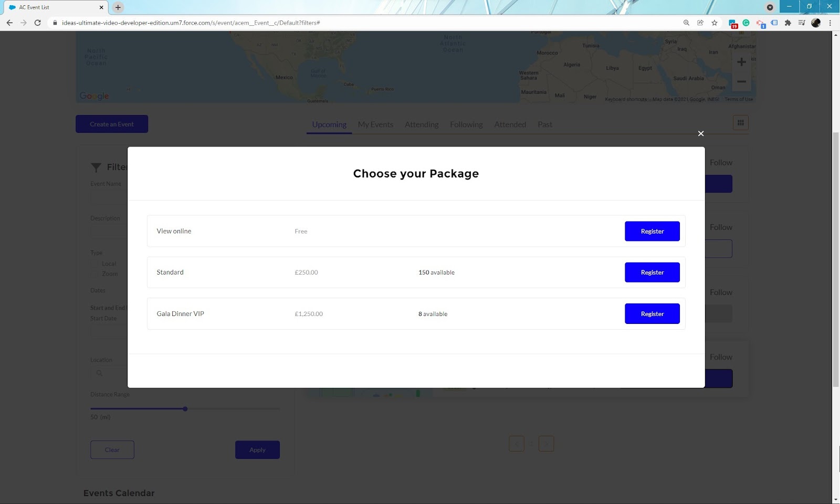The height and width of the screenshot is (504, 840).
Task: Toggle the grid view icon
Action: [x=741, y=123]
